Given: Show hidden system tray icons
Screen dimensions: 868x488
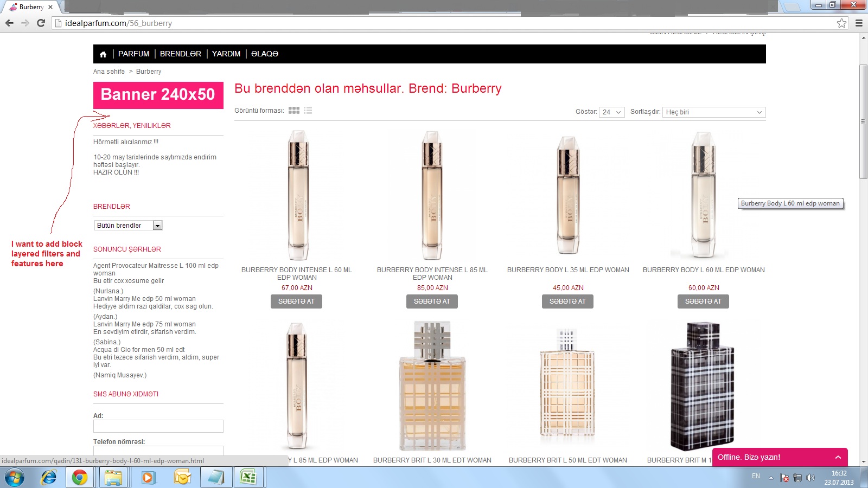Looking at the screenshot, I should coord(771,478).
